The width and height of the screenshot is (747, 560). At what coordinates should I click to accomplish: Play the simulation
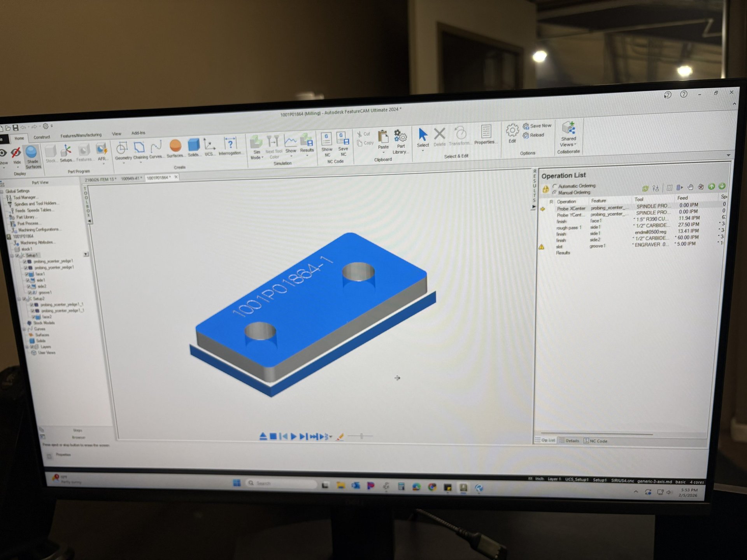coord(294,436)
